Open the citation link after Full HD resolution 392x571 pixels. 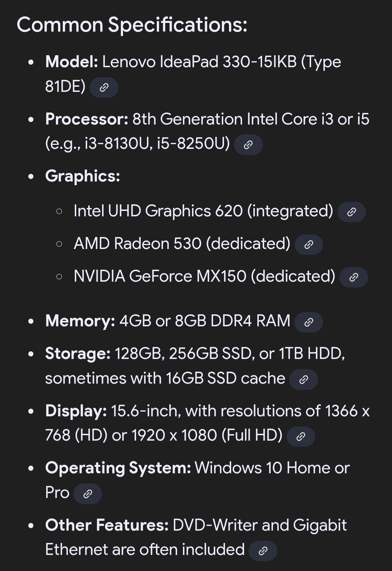coord(301,436)
